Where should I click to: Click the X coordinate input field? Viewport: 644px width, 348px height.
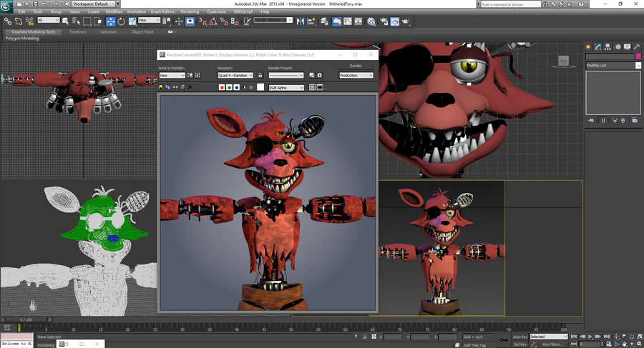tap(393, 337)
